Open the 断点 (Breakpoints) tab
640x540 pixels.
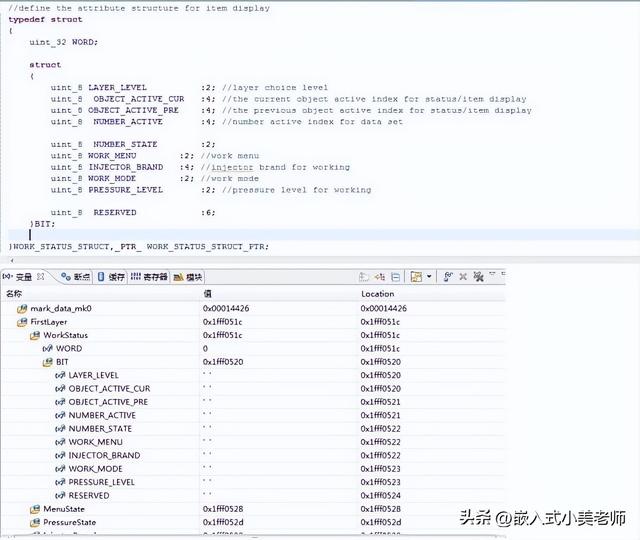pyautogui.click(x=76, y=277)
